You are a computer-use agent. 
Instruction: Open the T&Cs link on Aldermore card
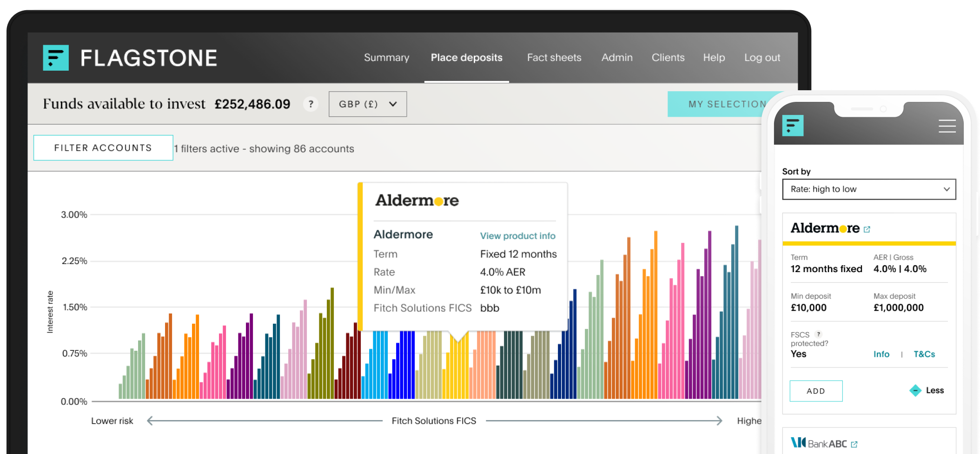[924, 354]
